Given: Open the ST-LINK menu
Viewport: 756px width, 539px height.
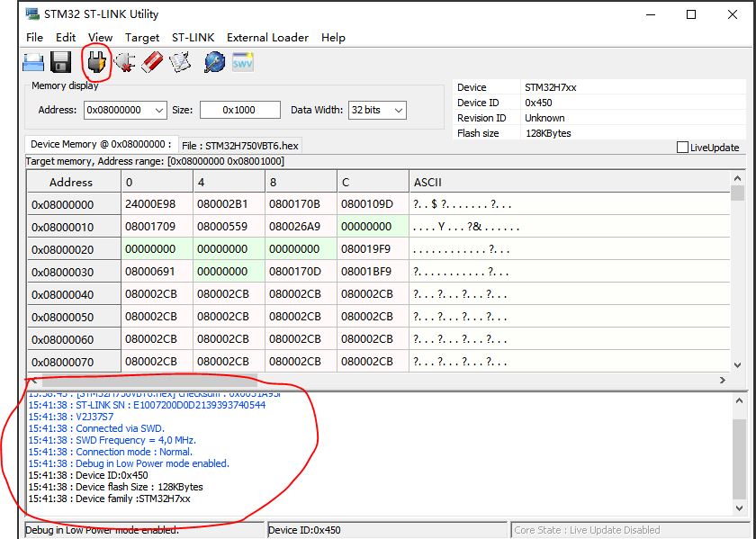Looking at the screenshot, I should (193, 38).
